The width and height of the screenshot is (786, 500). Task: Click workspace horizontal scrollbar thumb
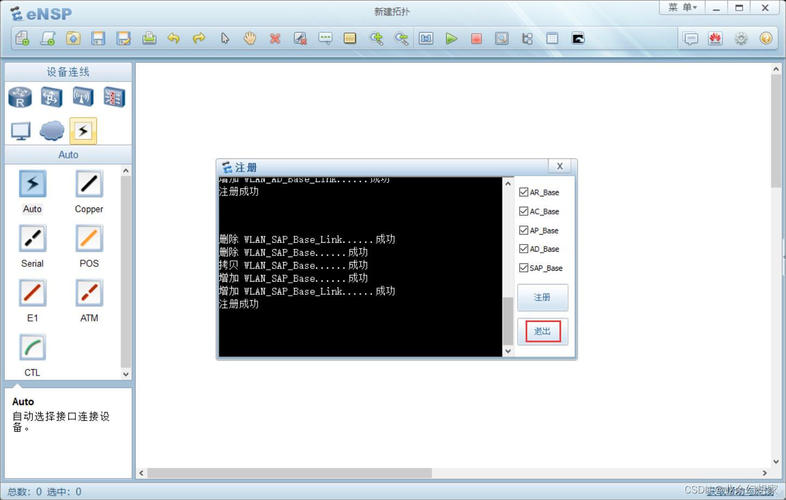[x=289, y=473]
